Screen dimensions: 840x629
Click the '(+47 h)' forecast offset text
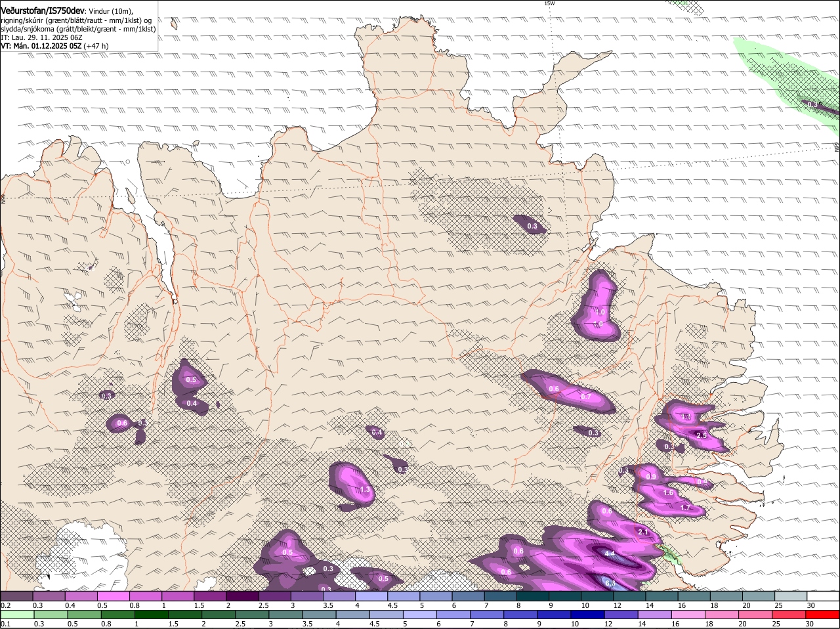96,46
